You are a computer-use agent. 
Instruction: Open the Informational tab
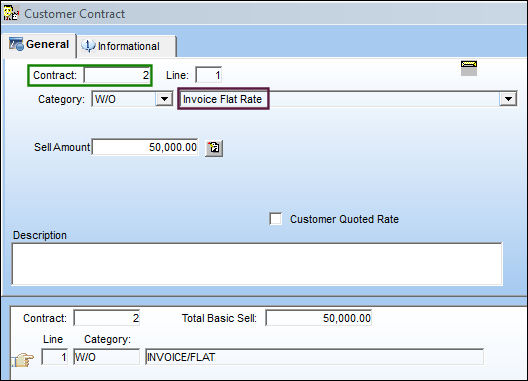point(126,46)
